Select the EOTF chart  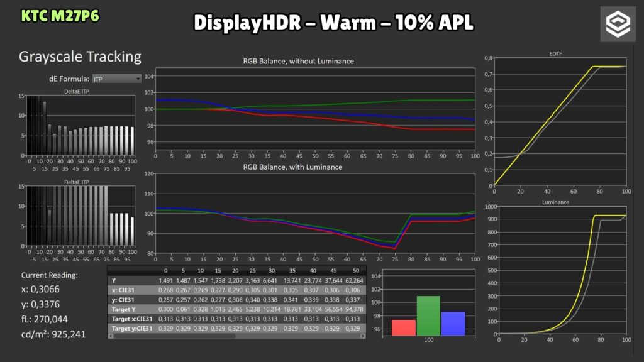click(560, 122)
